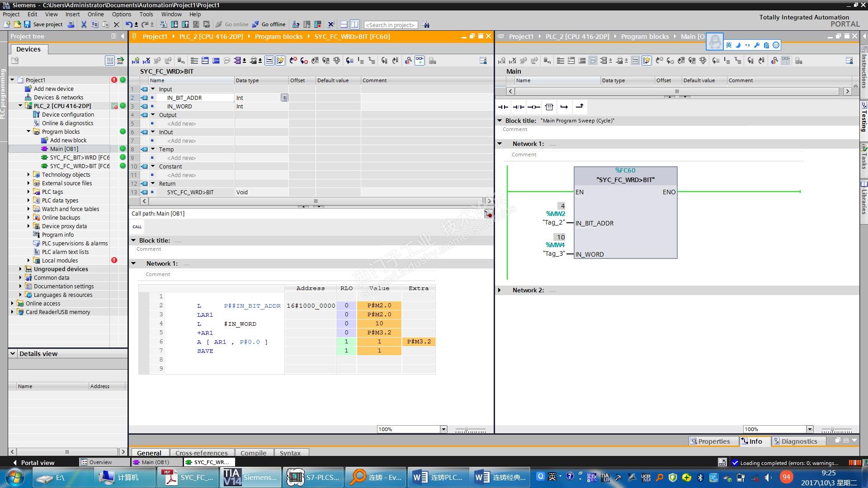Split editor space vertically icon
The height and width of the screenshot is (488, 868).
(355, 24)
